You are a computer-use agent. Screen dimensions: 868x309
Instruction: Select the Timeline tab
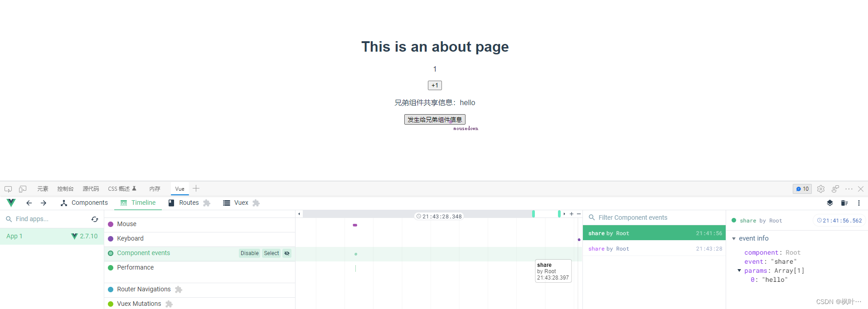138,203
